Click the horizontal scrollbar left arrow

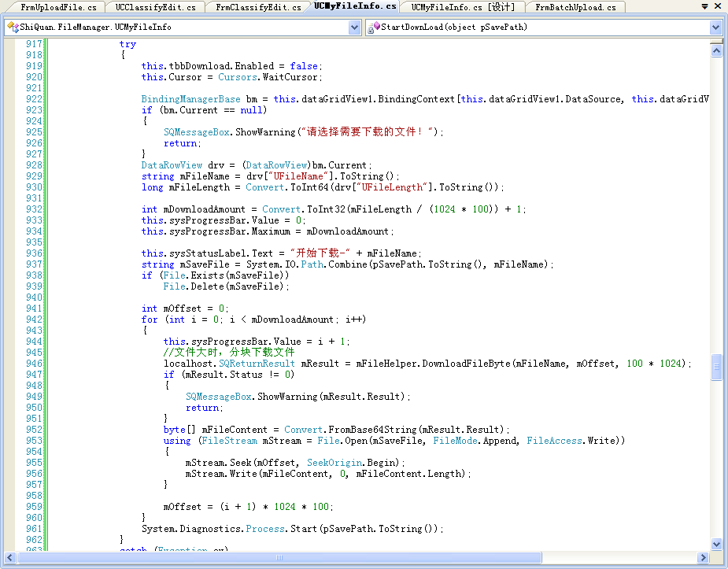coord(9,557)
